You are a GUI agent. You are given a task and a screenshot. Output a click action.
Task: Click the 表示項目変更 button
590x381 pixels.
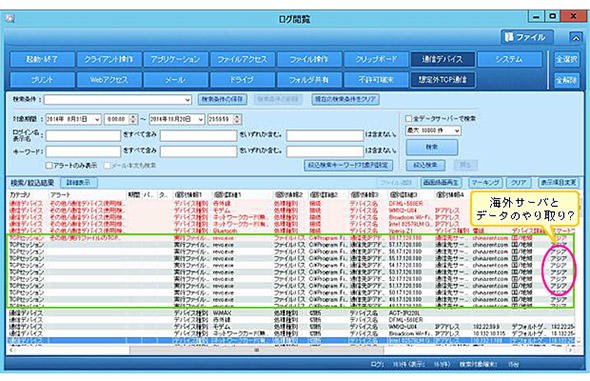[558, 182]
